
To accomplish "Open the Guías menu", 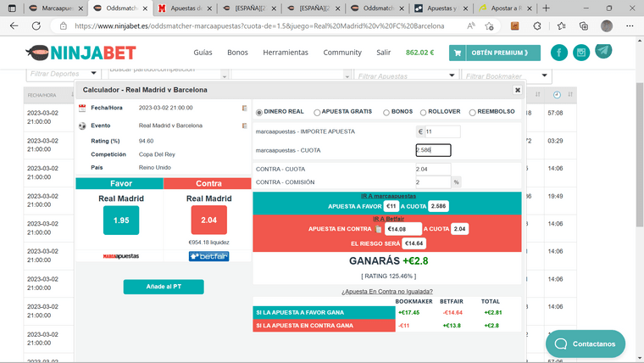I will pos(203,53).
